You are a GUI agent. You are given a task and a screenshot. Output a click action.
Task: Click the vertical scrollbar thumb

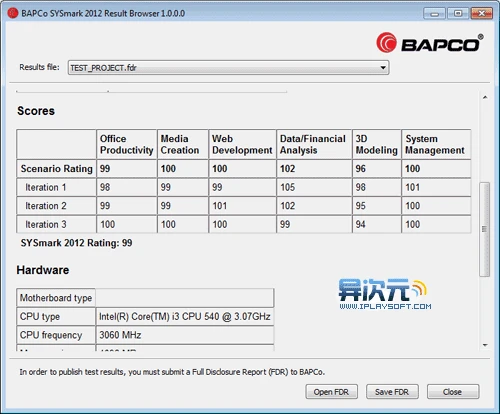(485, 229)
